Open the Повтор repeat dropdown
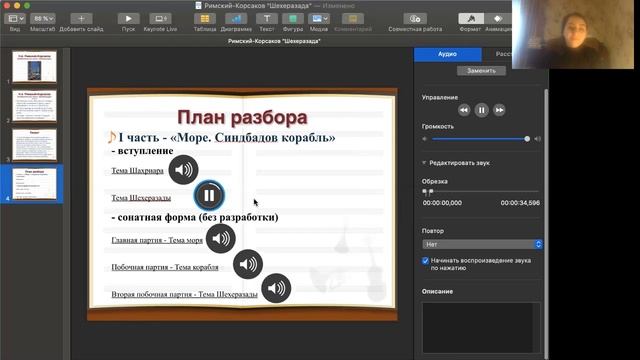The height and width of the screenshot is (360, 640). 482,244
